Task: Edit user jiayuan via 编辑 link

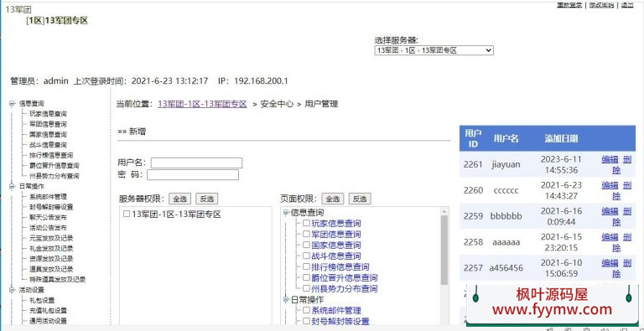Action: pos(610,159)
